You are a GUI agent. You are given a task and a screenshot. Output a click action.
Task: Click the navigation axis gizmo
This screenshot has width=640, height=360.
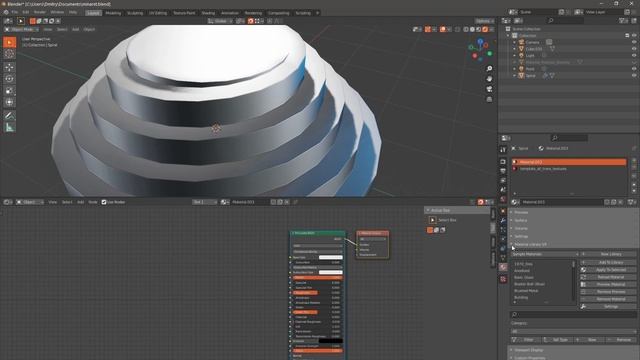(x=480, y=49)
